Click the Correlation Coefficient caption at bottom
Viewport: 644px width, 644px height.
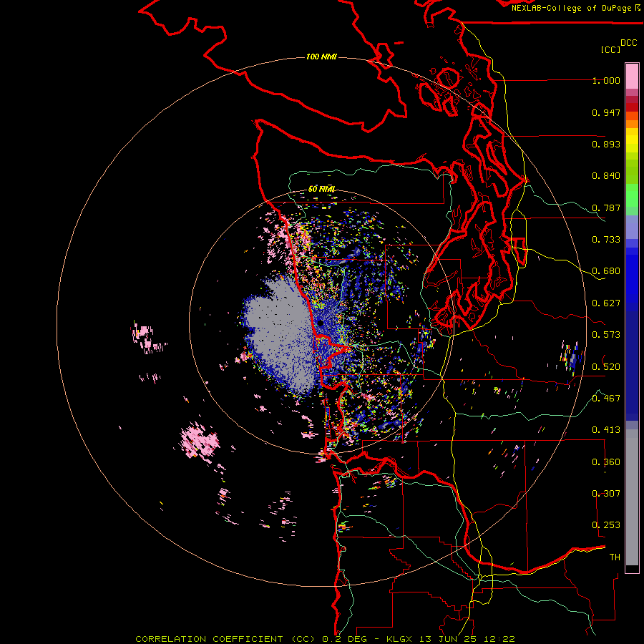325,639
